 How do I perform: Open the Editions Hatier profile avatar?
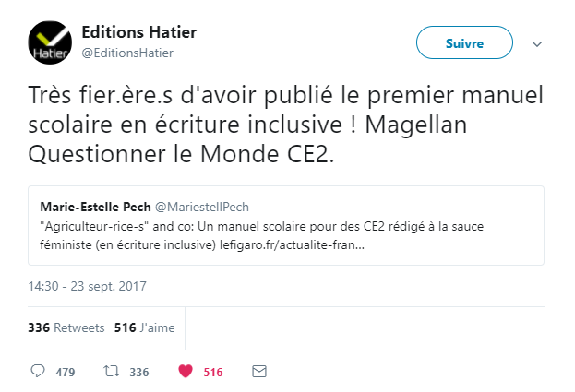point(51,42)
